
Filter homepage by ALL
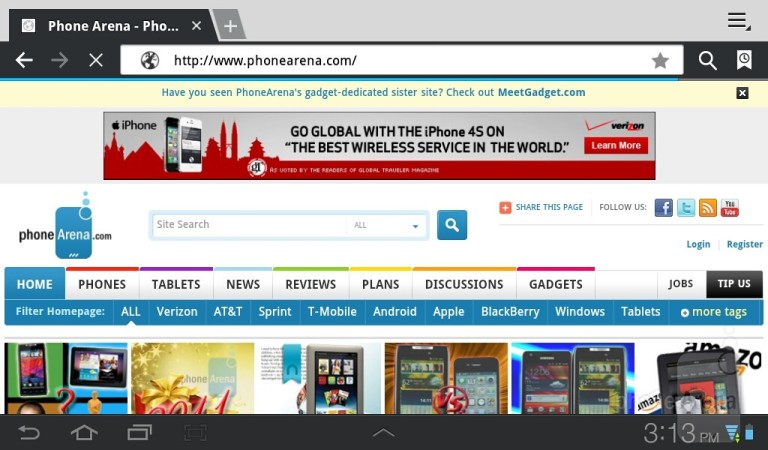pyautogui.click(x=131, y=312)
